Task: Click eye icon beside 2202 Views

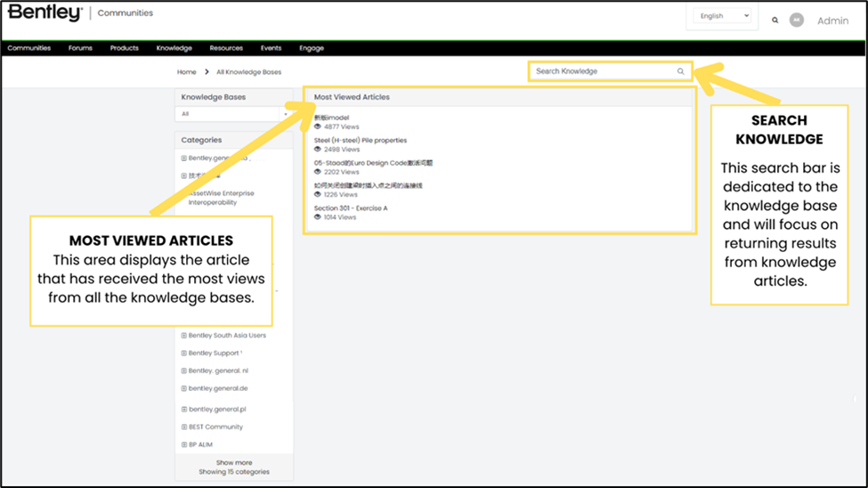Action: click(x=318, y=172)
